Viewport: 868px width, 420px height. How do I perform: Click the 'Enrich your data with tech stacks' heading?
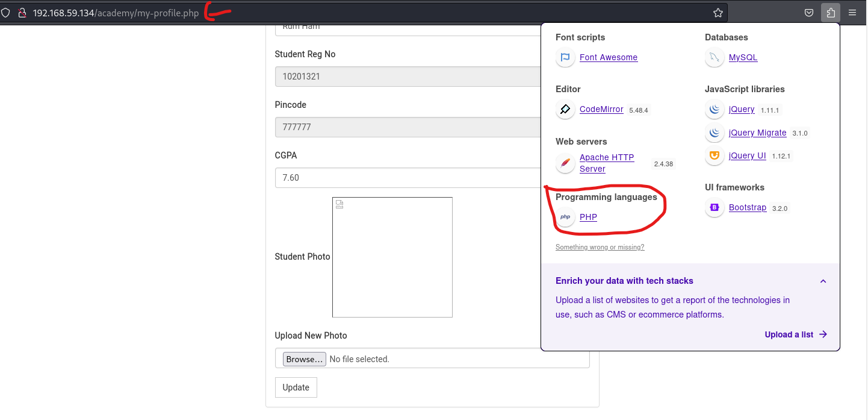(x=624, y=281)
